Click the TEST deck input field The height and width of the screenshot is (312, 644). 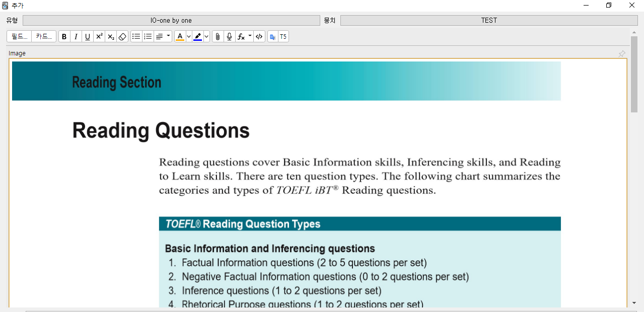pyautogui.click(x=489, y=20)
